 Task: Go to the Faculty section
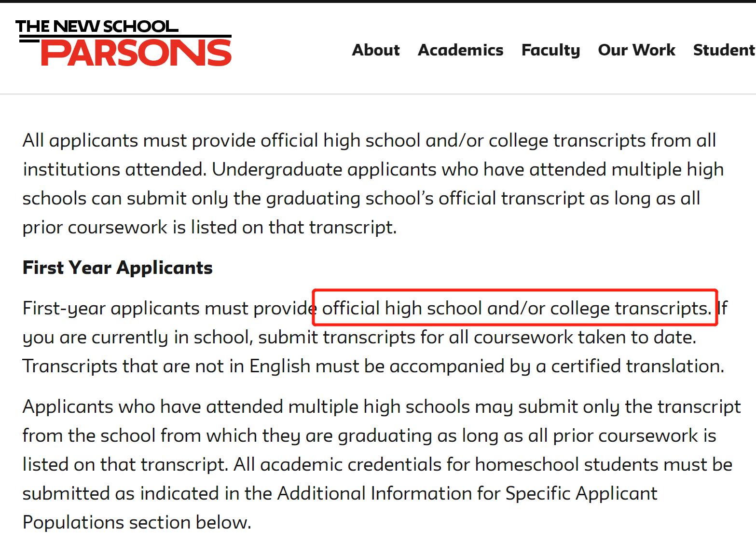550,50
